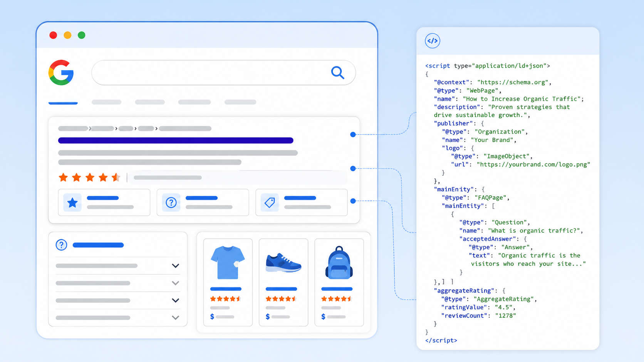
Task: Click the '"@type": "WebPage"' code line
Action: pyautogui.click(x=468, y=90)
